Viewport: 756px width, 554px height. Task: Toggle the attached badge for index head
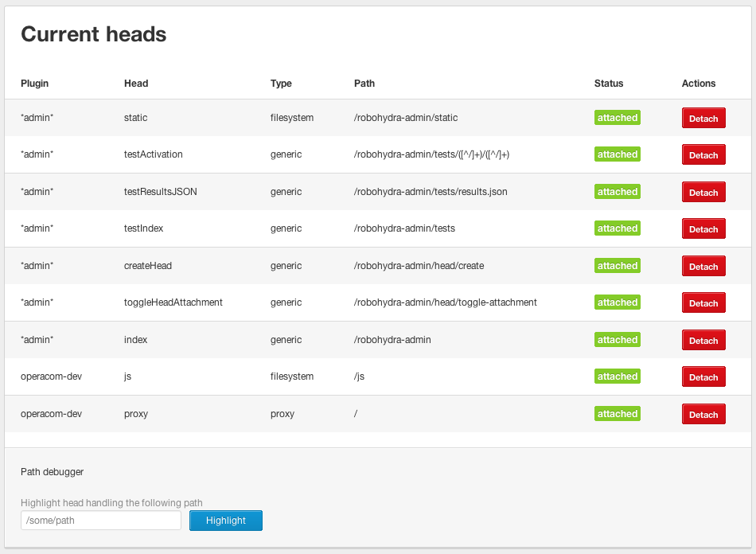point(617,339)
